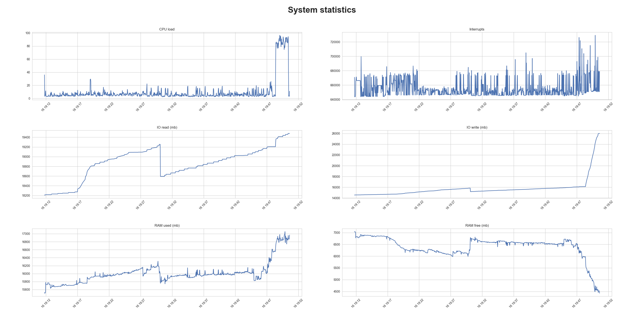Viewport: 644px width, 322px height.
Task: Click the 100 tick on CPU load axis
Action: pos(27,33)
